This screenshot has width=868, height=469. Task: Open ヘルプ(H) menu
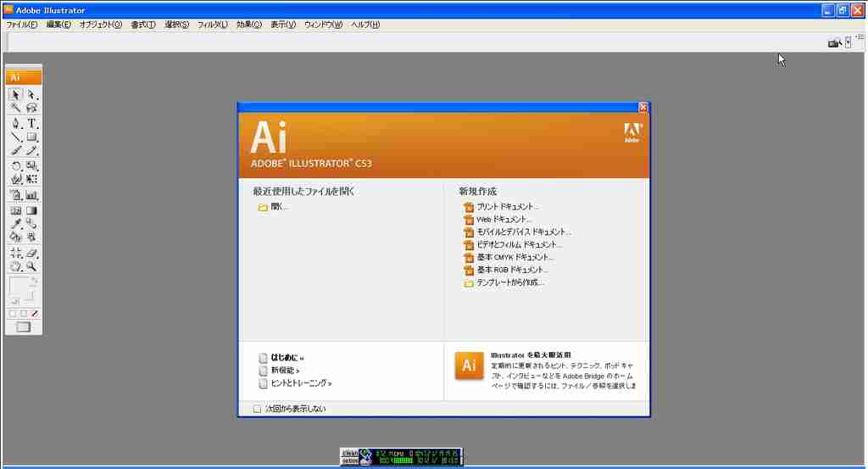tap(365, 25)
